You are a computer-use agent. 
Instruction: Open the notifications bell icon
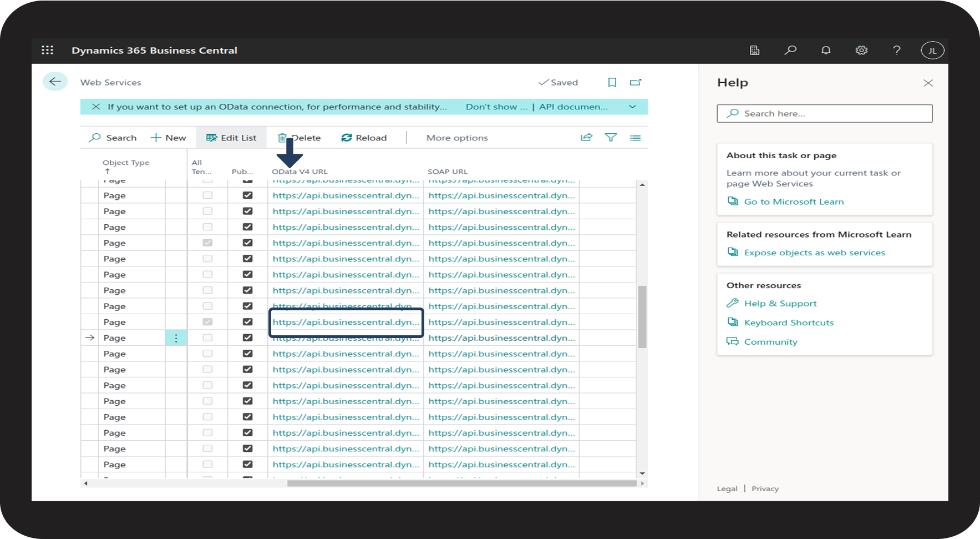click(826, 50)
